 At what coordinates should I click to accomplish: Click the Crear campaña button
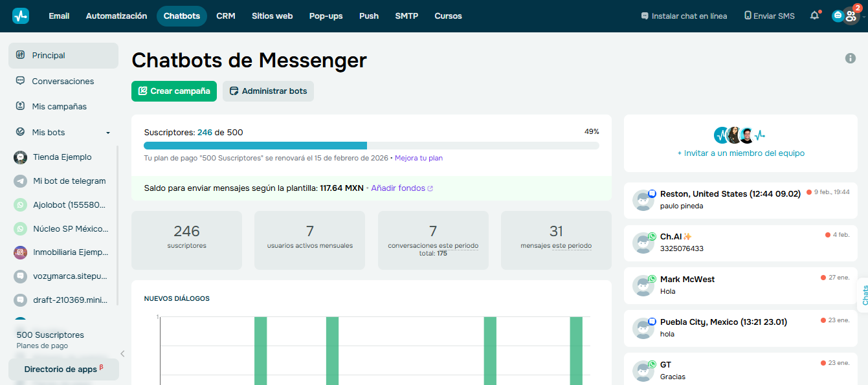(173, 91)
